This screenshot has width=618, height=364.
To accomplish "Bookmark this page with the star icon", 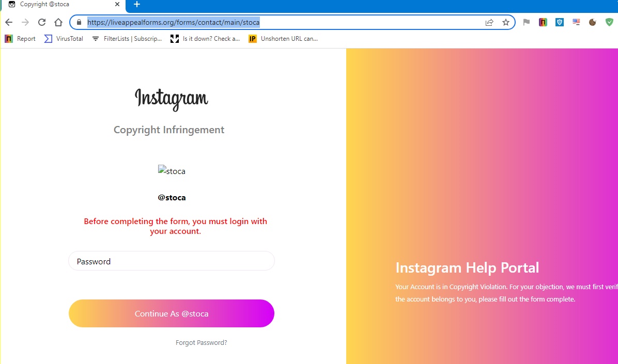I will point(506,22).
